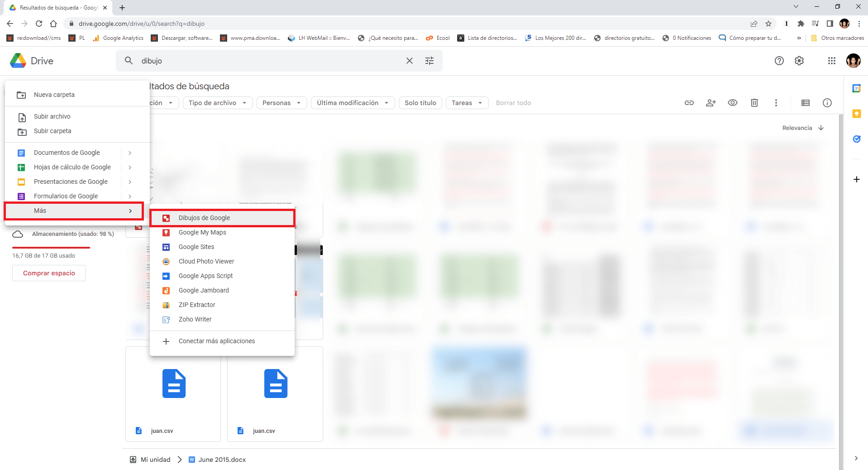Image resolution: width=868 pixels, height=470 pixels.
Task: Select Google Apps Script
Action: pyautogui.click(x=222, y=276)
